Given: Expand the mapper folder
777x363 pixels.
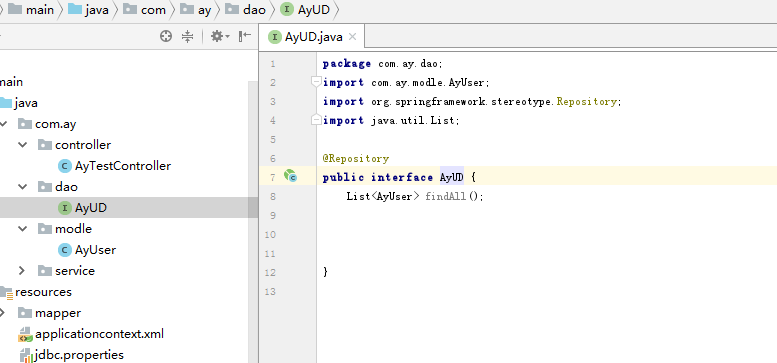Looking at the screenshot, I should 2,312.
